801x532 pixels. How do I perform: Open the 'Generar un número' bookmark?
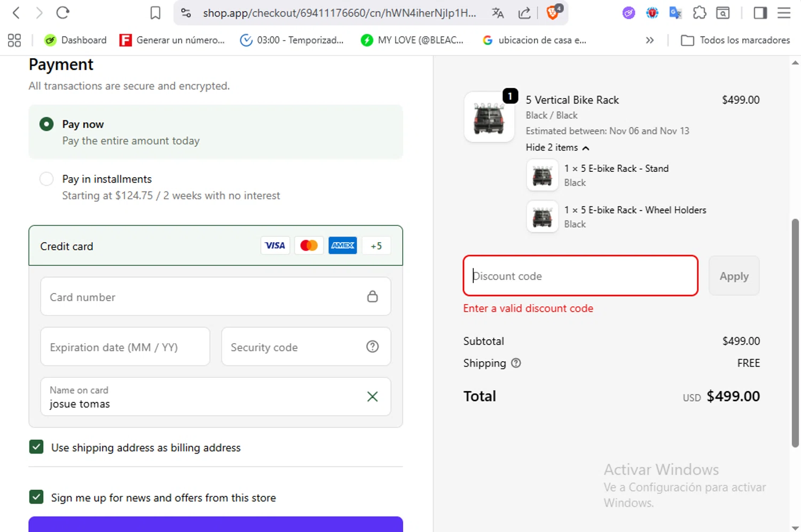point(172,40)
